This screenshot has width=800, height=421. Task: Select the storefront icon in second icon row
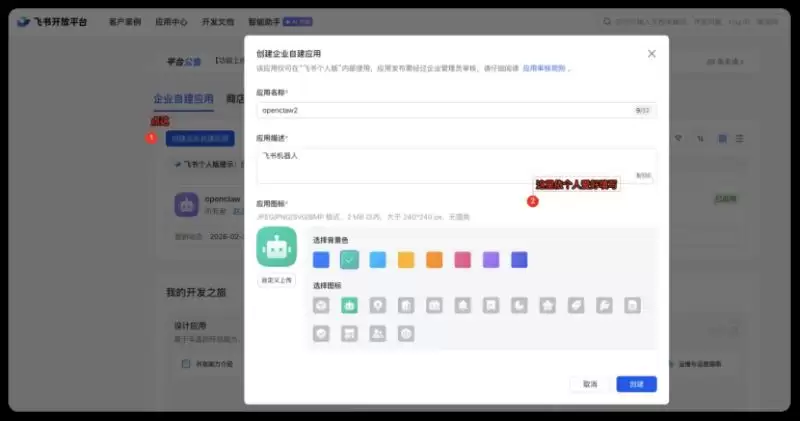pos(349,334)
